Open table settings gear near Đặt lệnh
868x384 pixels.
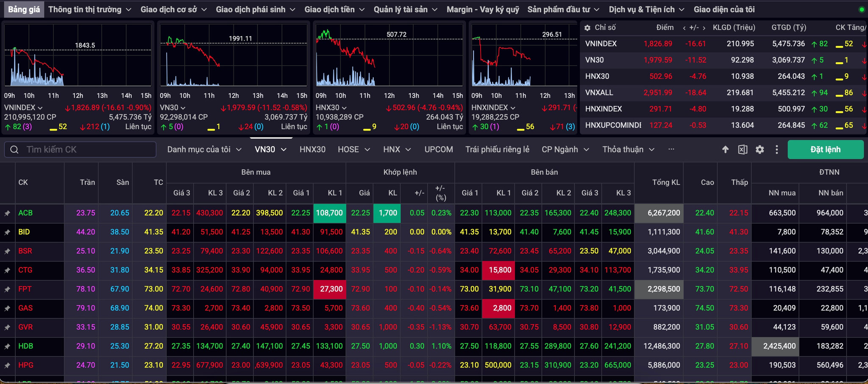[x=760, y=149]
